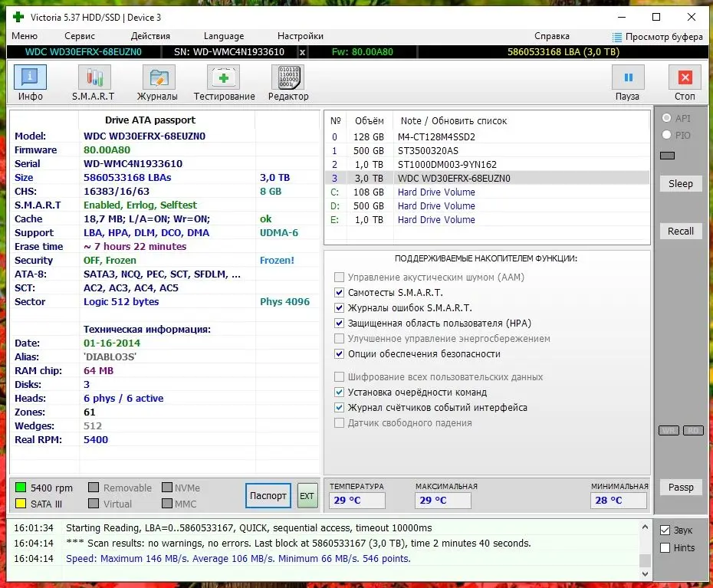Viewport: 713px width, 588px height.
Task: Click the Пауза pause icon
Action: (628, 77)
